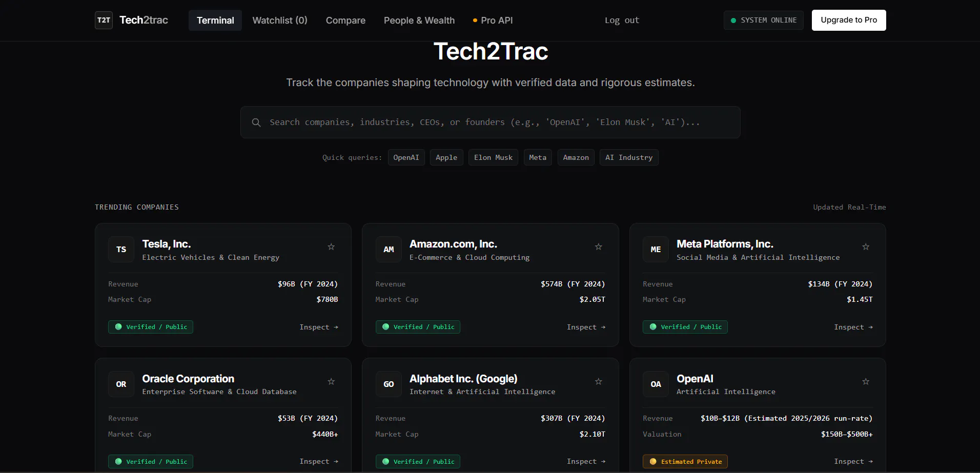
Task: Open People & Wealth tab
Action: 419,20
